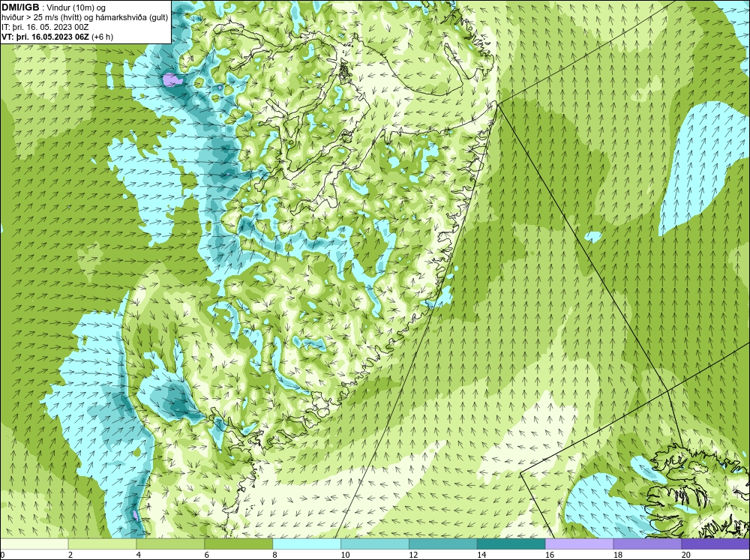The width and height of the screenshot is (750, 560).
Task: Click the 6–8 m/s dark green legend swatch
Action: [x=238, y=544]
